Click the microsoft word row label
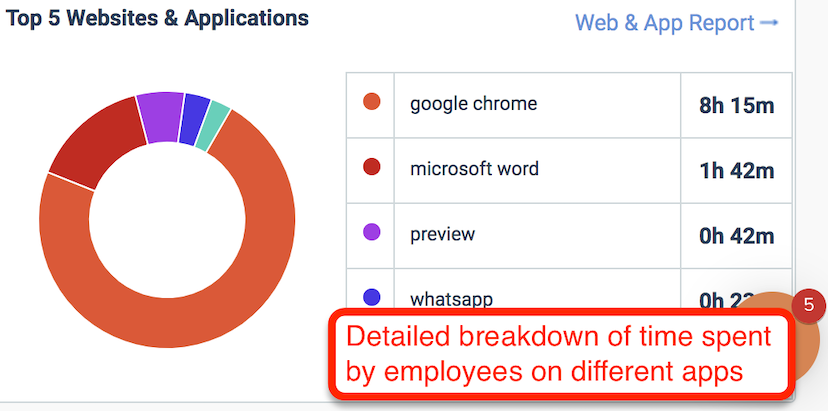 (x=475, y=169)
